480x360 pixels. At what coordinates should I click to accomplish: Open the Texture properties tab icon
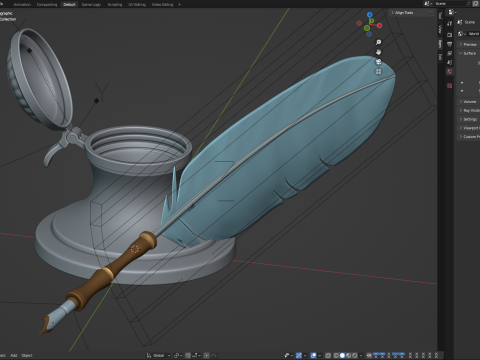coord(449,86)
